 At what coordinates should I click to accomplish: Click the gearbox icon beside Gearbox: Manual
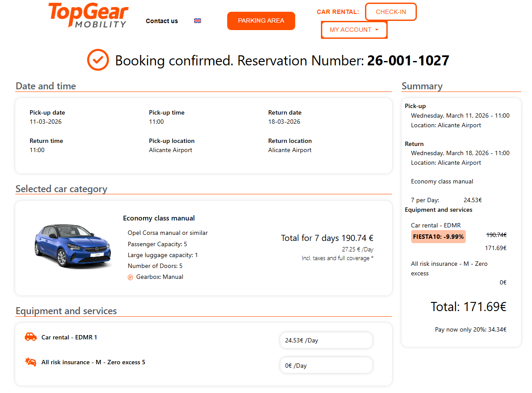[130, 277]
